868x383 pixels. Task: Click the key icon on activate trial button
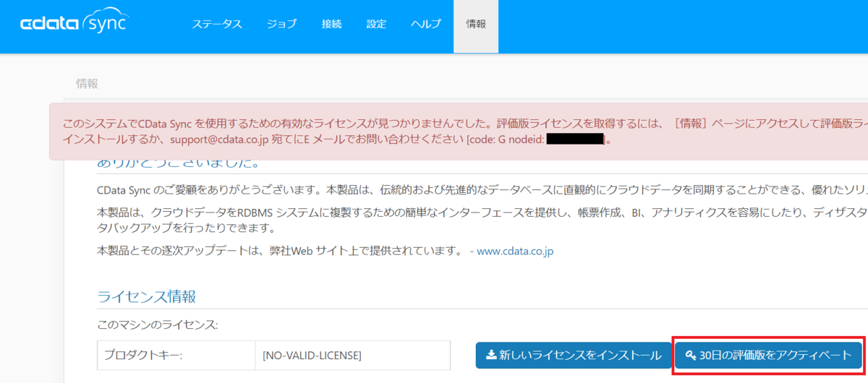pos(690,355)
